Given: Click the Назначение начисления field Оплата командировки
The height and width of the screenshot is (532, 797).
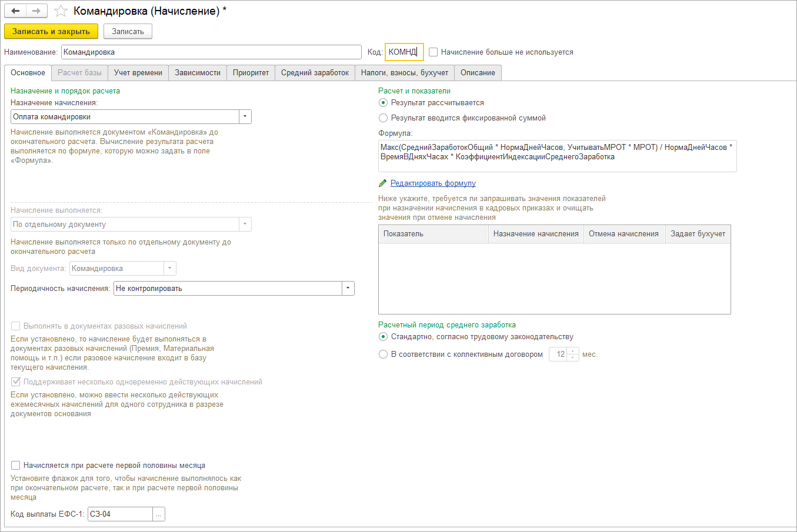Looking at the screenshot, I should (125, 117).
